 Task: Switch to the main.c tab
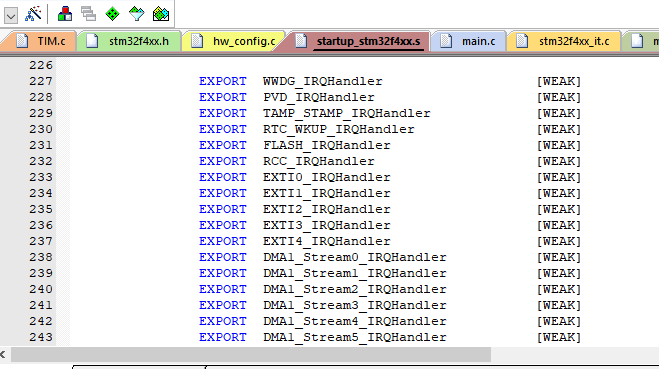[478, 41]
